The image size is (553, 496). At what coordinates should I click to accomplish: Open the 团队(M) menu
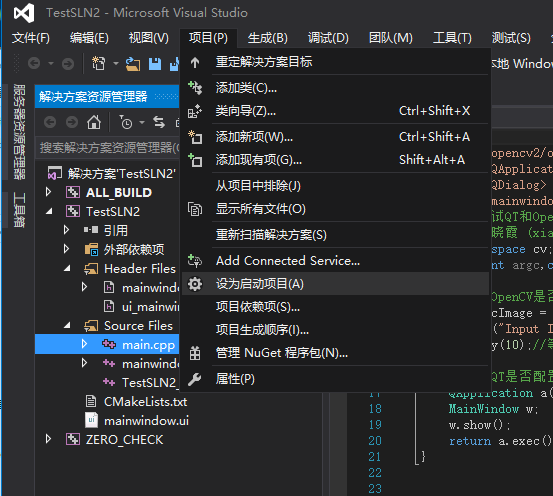coord(391,38)
